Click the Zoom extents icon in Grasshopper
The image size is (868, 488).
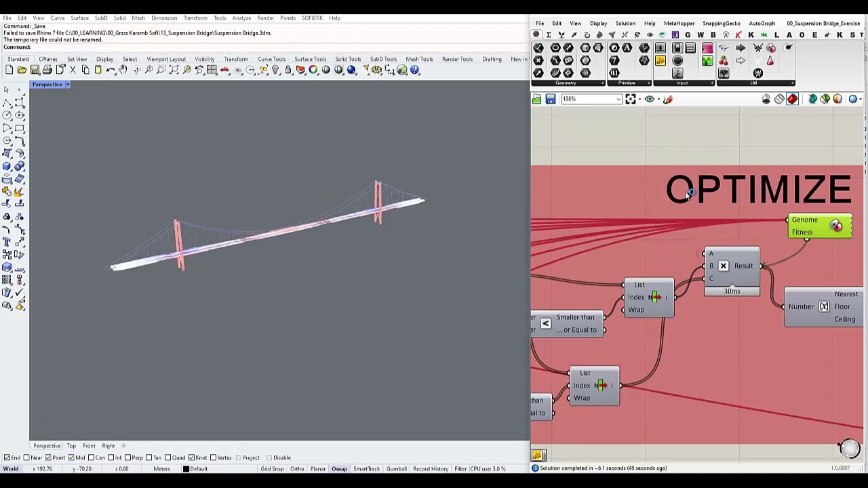click(x=631, y=100)
